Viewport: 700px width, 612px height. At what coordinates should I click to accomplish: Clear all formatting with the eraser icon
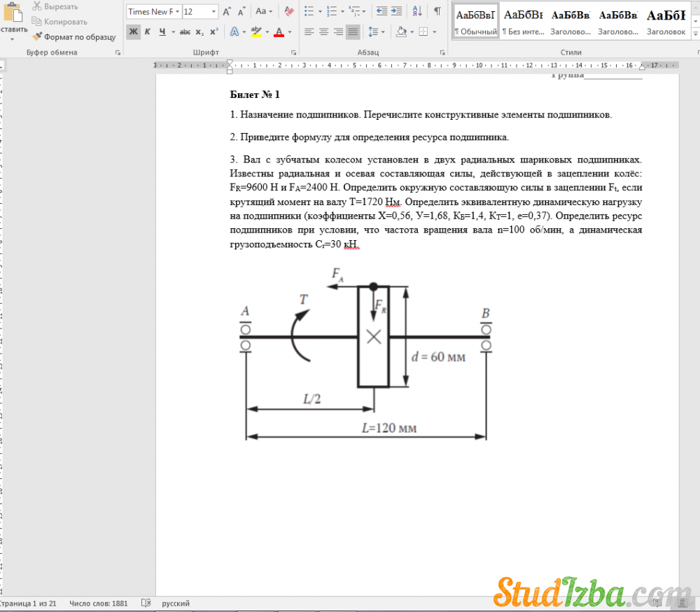click(x=288, y=11)
